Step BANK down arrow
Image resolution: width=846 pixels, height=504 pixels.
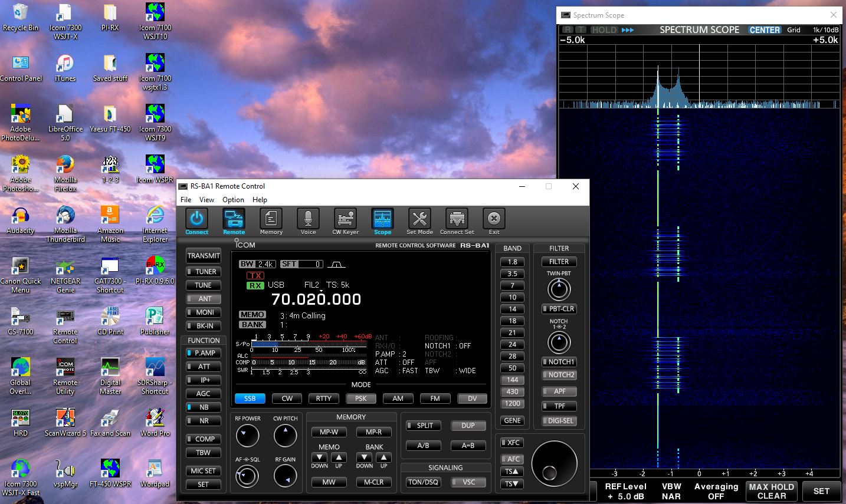[x=365, y=458]
